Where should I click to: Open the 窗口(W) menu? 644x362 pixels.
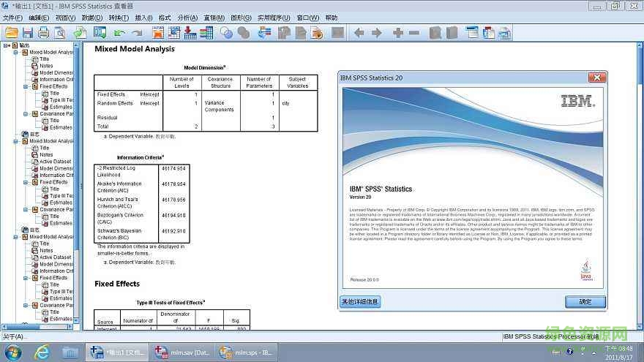[x=308, y=18]
